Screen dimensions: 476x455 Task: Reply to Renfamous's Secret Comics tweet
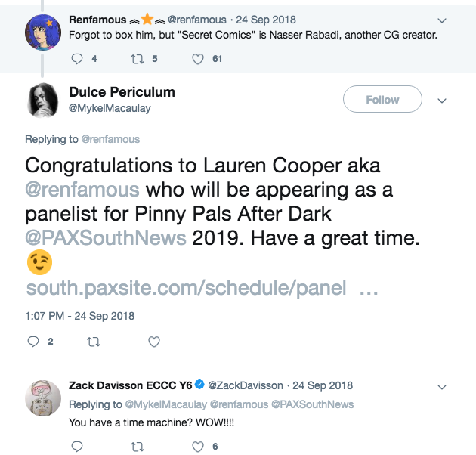[77, 59]
